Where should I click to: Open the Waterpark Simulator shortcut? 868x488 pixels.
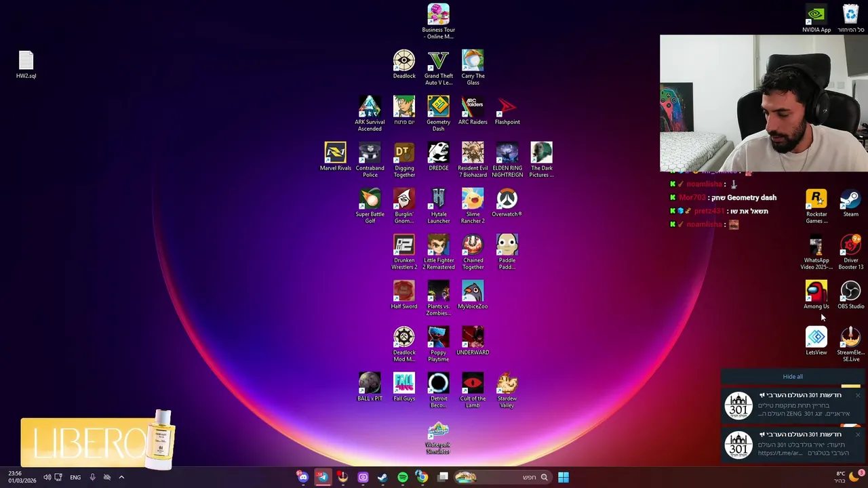point(438,439)
